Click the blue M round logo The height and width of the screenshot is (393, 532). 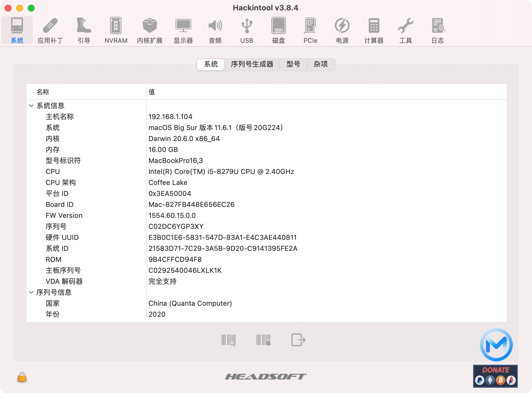tap(496, 344)
